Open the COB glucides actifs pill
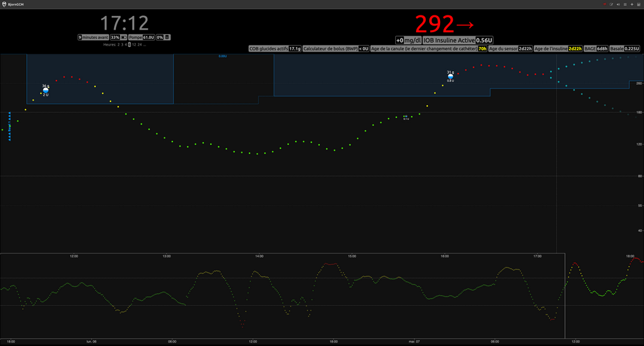The height and width of the screenshot is (346, 644). [x=274, y=49]
